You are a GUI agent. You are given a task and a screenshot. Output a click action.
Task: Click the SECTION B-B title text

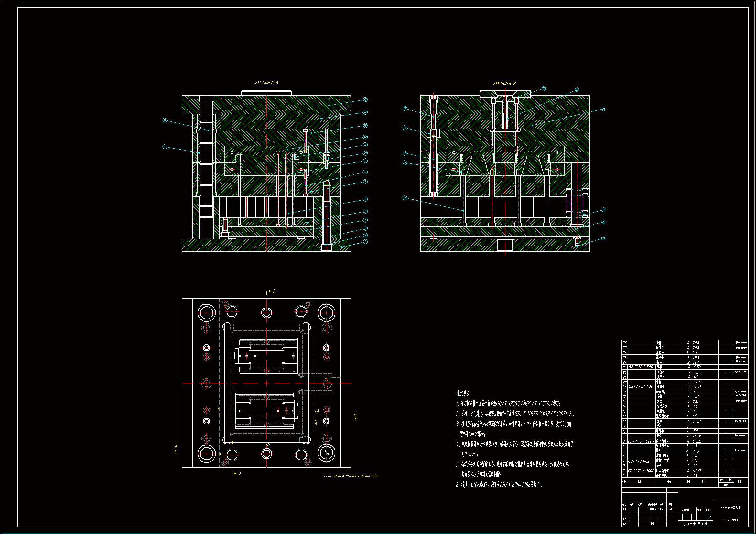504,84
